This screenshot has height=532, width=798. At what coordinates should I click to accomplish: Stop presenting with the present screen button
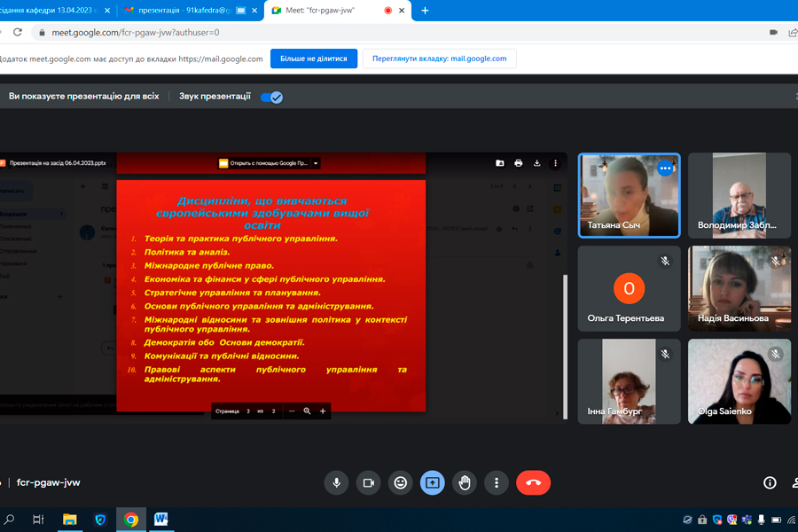[433, 482]
